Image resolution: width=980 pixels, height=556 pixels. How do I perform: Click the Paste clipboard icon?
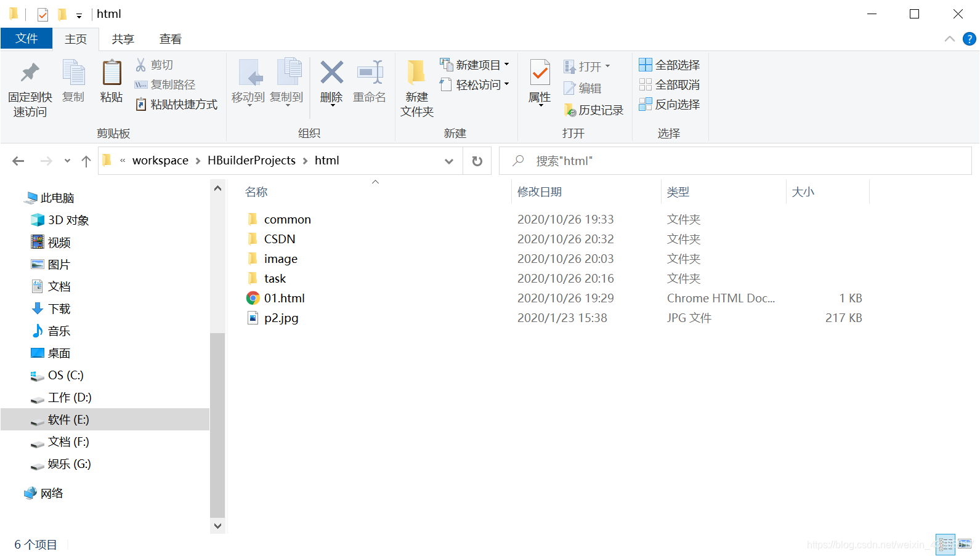[x=111, y=73]
